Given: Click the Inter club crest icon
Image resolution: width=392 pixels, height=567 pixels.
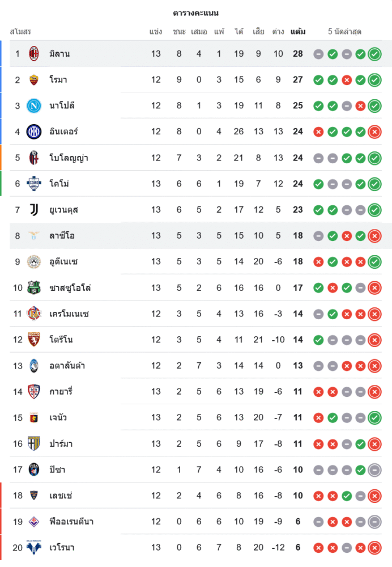Looking at the screenshot, I should pyautogui.click(x=34, y=132).
